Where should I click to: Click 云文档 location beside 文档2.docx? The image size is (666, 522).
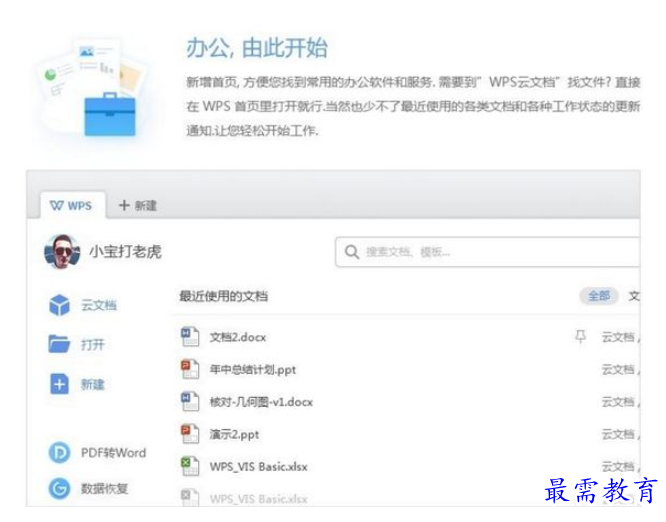click(618, 337)
